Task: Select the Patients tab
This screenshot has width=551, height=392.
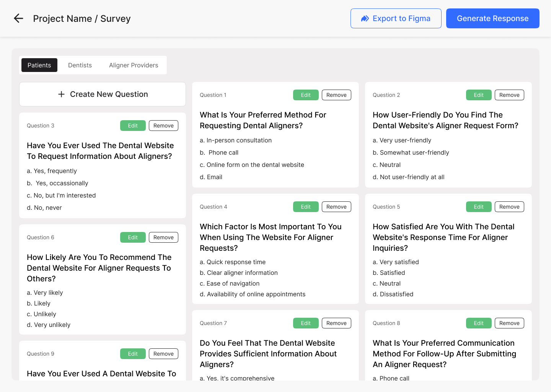Action: click(39, 65)
